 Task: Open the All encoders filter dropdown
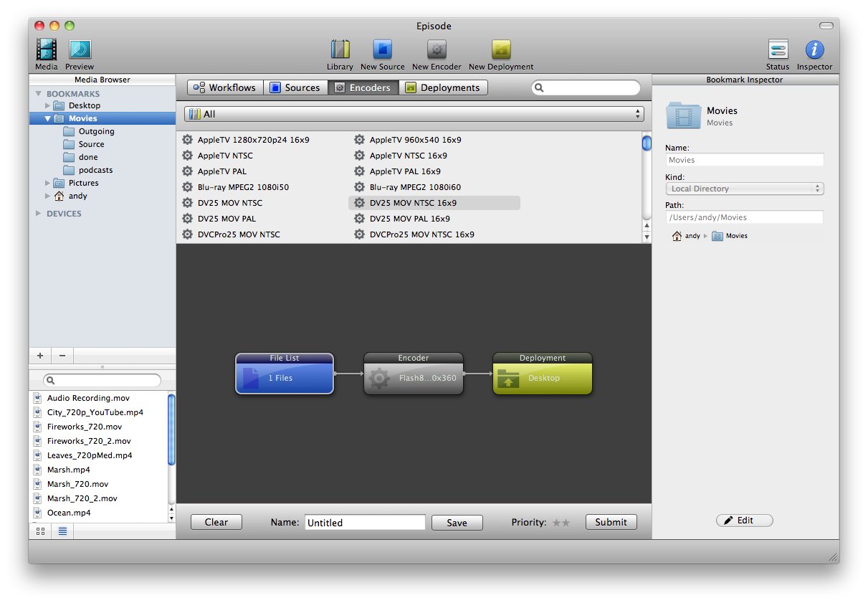click(x=414, y=114)
